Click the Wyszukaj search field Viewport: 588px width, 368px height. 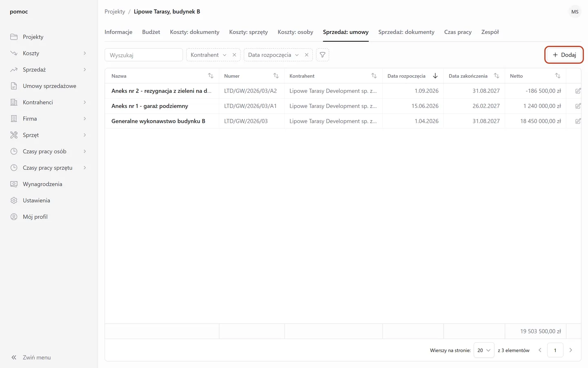(144, 55)
